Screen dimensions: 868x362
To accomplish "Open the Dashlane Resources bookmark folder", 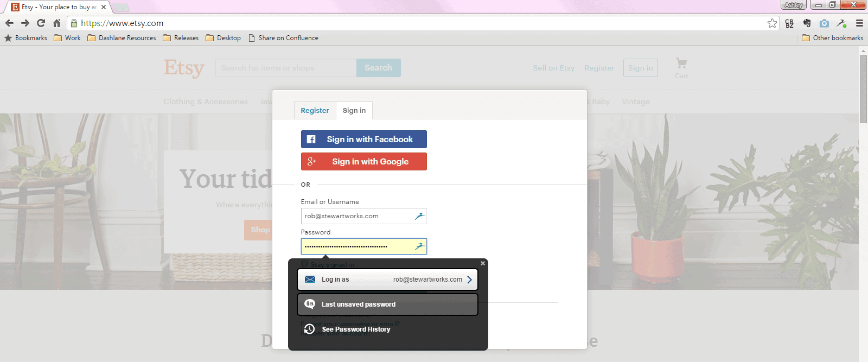I will tap(122, 38).
